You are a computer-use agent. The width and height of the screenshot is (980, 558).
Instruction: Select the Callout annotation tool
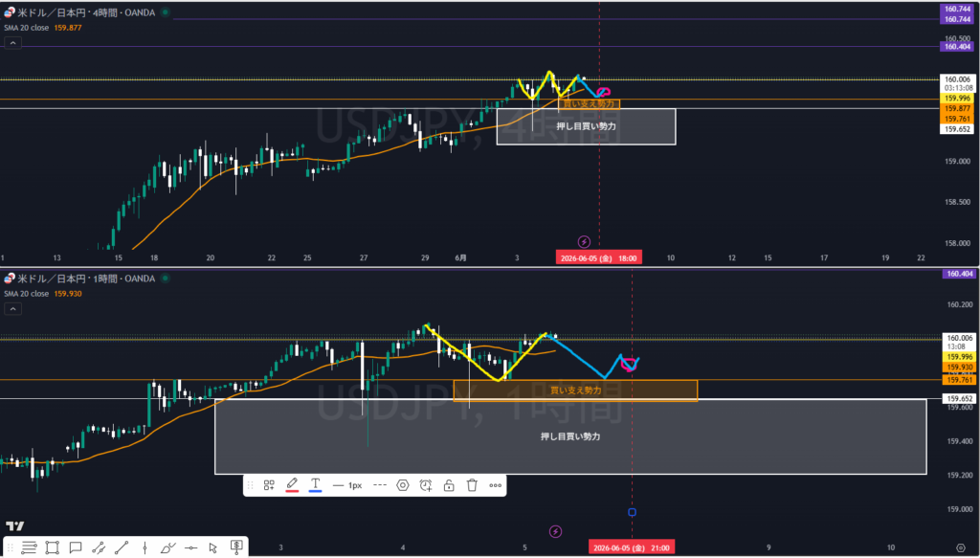75,548
